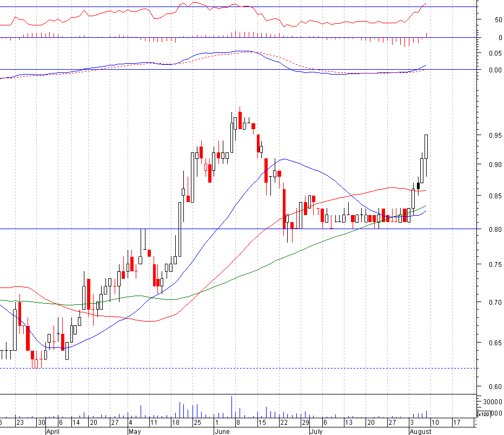Click the 0.95 price axis label
The width and height of the screenshot is (504, 435).
[495, 136]
